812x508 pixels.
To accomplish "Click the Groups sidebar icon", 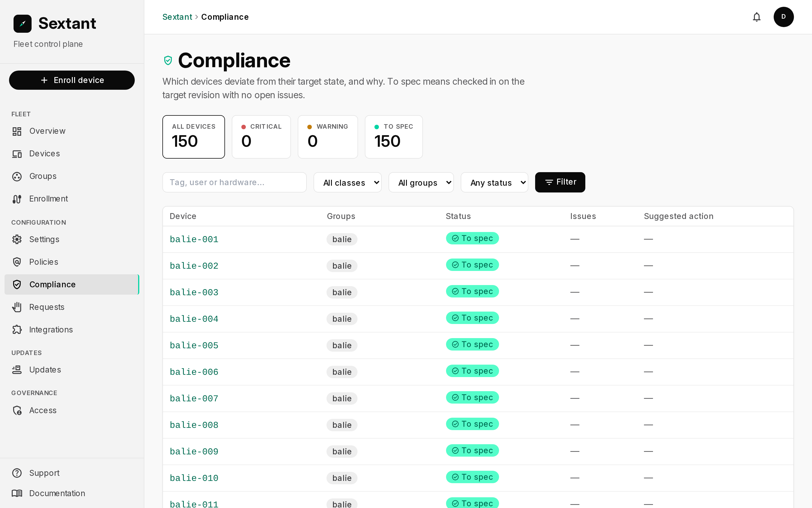I will coord(17,176).
